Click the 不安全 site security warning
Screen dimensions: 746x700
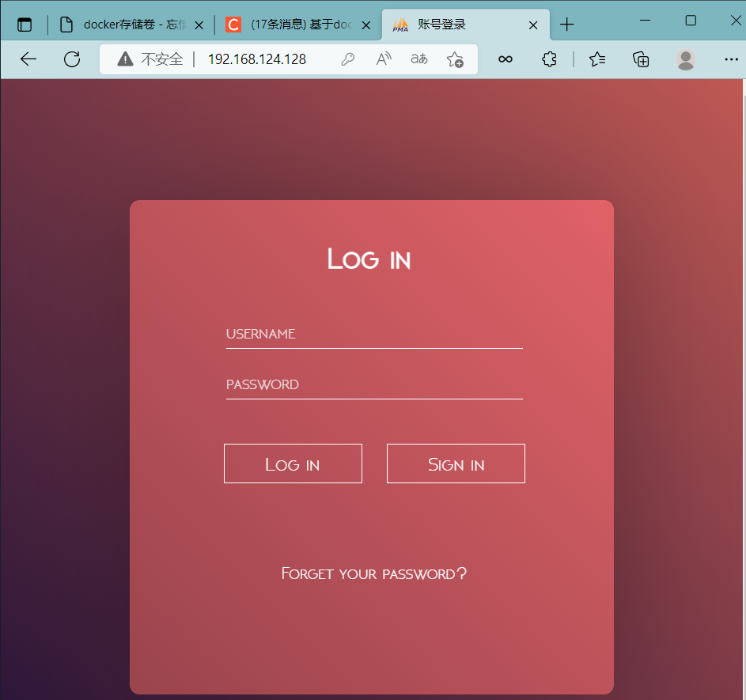click(150, 59)
